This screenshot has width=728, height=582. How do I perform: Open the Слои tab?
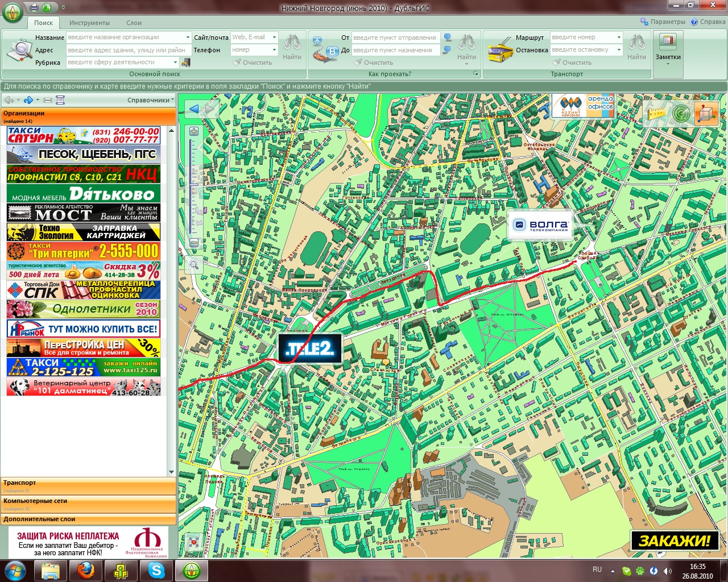pyautogui.click(x=134, y=23)
